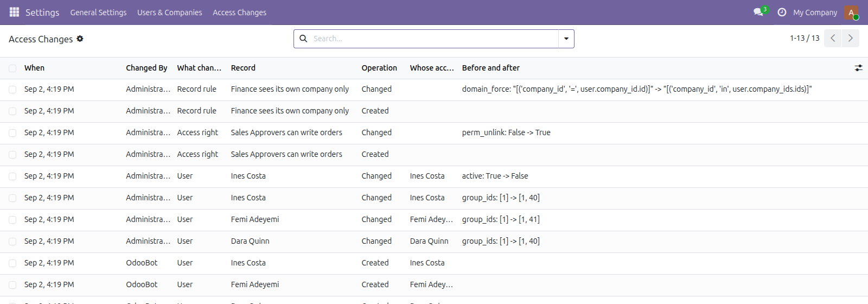
Task: Click the search magnifier icon
Action: pyautogui.click(x=303, y=39)
